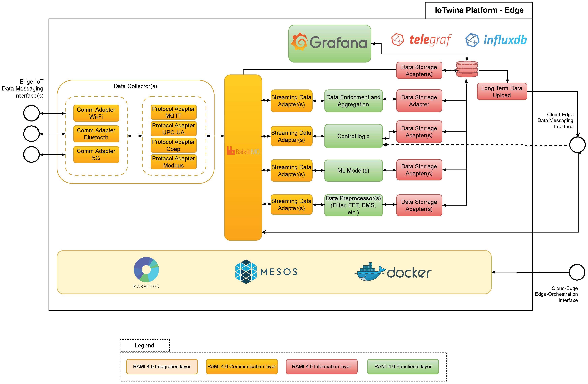Select the Comm Adapter Wi-Fi box

(x=96, y=113)
